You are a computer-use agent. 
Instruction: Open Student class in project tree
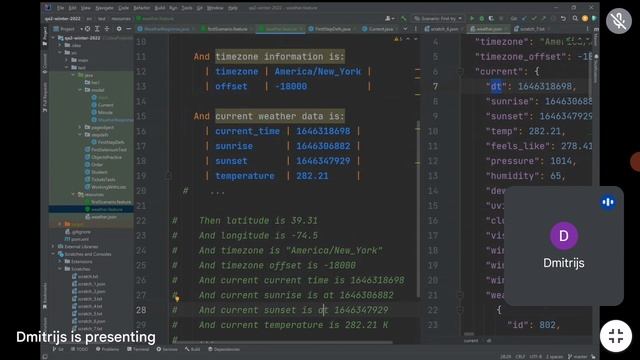tap(96, 172)
